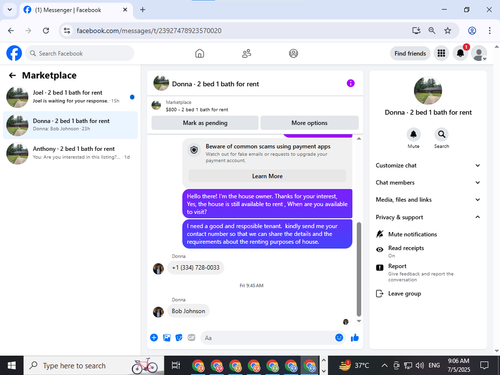Search in conversation magnifier icon
The width and height of the screenshot is (500, 375).
click(x=441, y=134)
